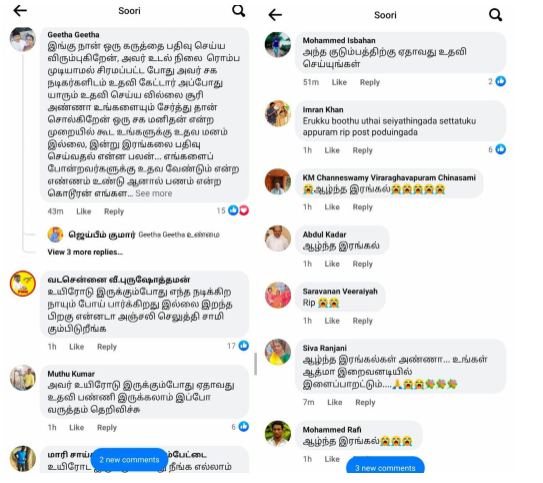Show 2 new comments pill
Image resolution: width=543 pixels, height=483 pixels.
129,460
